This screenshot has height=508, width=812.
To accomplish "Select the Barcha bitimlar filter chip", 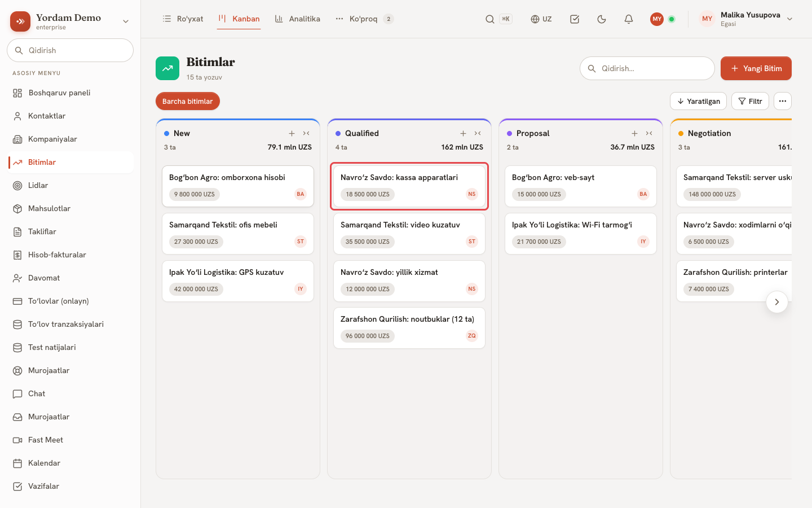I will click(x=188, y=101).
